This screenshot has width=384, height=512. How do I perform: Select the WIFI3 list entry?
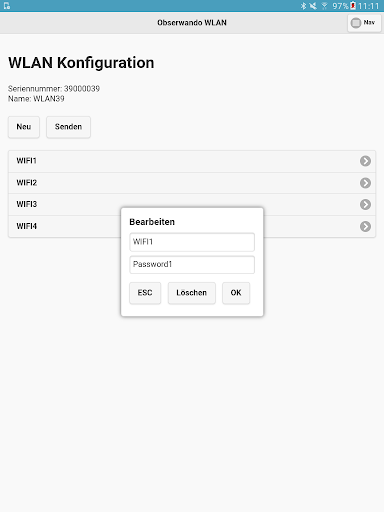point(192,205)
